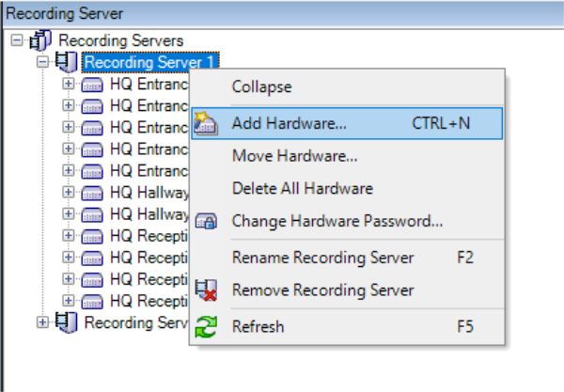Click the Change Hardware Password lock icon
Viewport: 564px width, 392px height.
(x=207, y=222)
